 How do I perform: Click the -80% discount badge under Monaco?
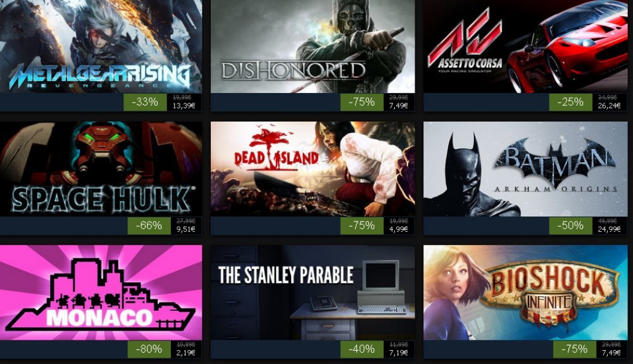[x=149, y=349]
